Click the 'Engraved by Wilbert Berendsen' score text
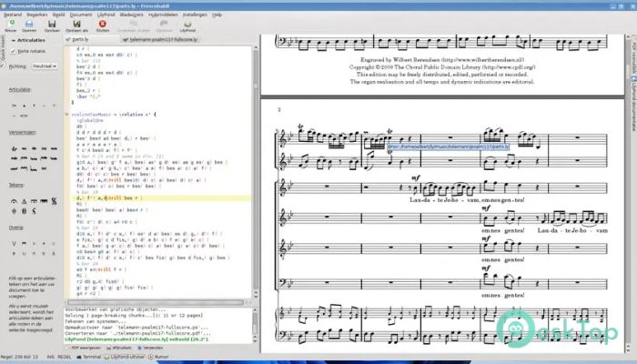Viewport: 637px width, 364px height. point(442,60)
